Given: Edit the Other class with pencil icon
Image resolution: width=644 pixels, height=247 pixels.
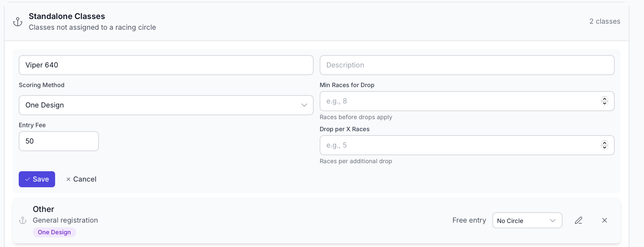Looking at the screenshot, I should click(579, 220).
